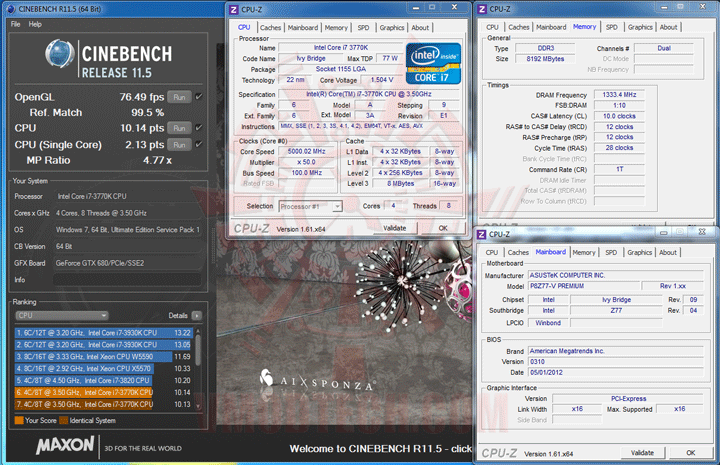Click the GeForce GTX 680 GFX Board field

pos(127,263)
